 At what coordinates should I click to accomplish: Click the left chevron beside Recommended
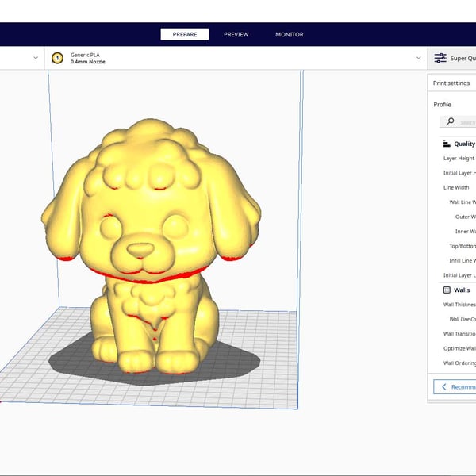(441, 386)
